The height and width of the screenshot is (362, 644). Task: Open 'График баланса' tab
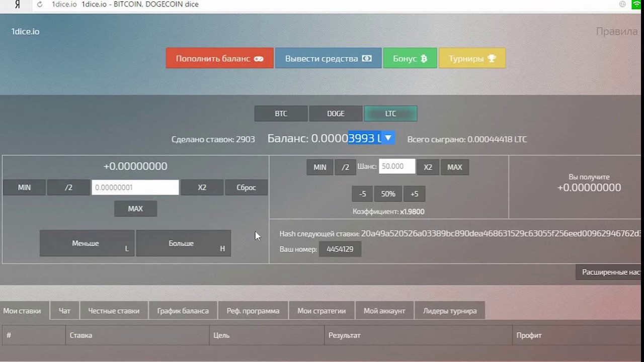(x=183, y=311)
